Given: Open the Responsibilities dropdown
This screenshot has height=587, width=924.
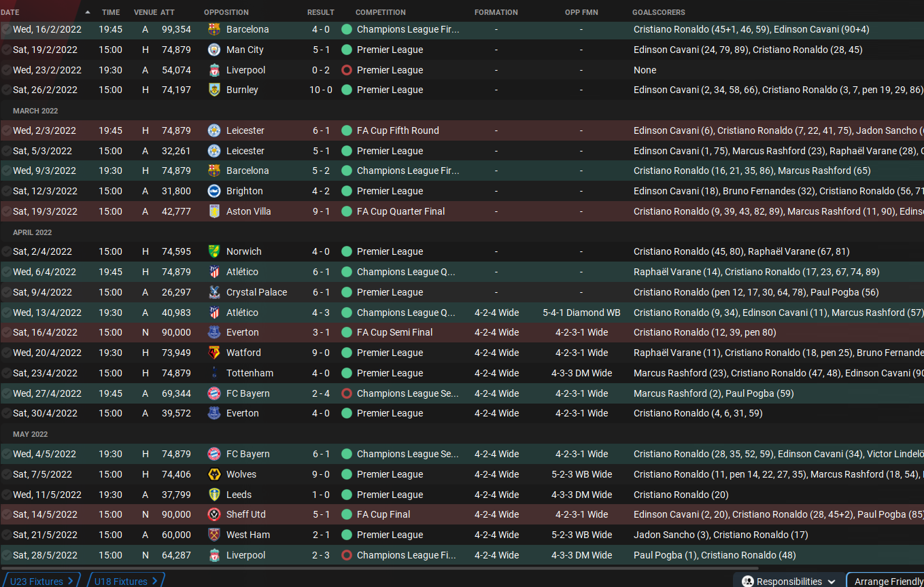Looking at the screenshot, I should tap(788, 581).
